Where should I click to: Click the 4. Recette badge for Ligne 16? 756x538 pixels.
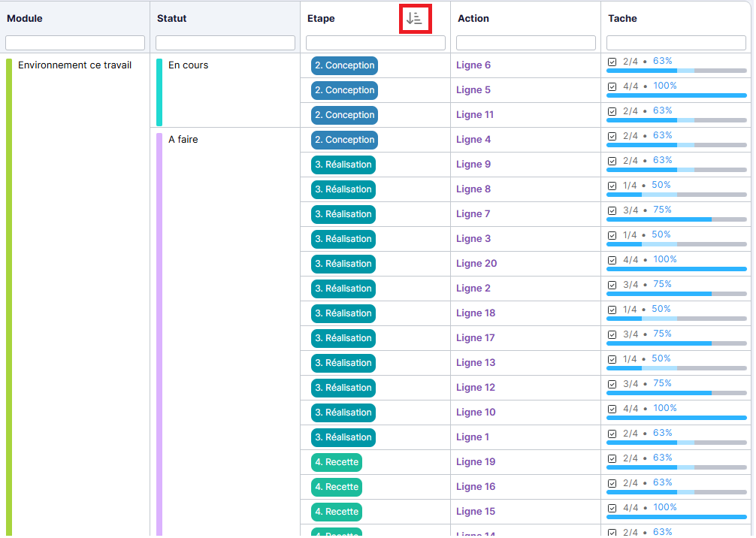tap(337, 487)
